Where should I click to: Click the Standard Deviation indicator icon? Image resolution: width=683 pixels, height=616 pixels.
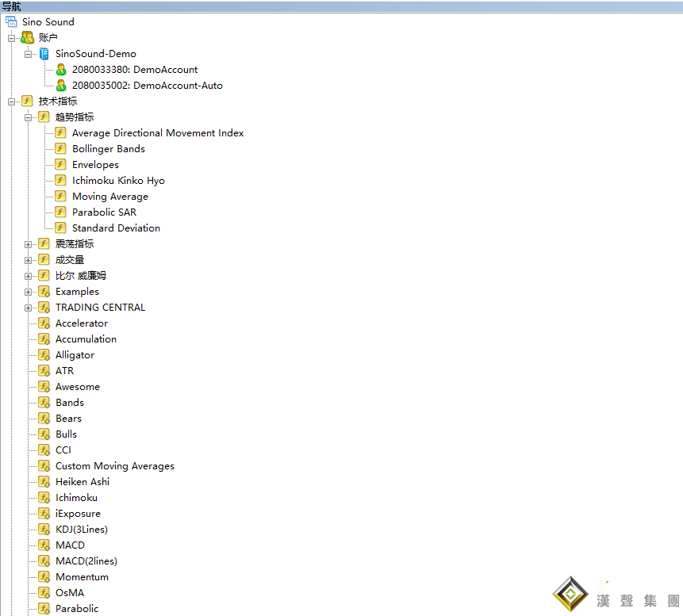(x=60, y=228)
